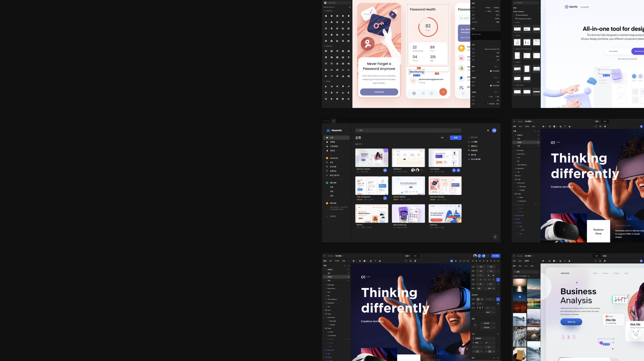Select horizontal layout direction in 布局 row

(x=478, y=299)
